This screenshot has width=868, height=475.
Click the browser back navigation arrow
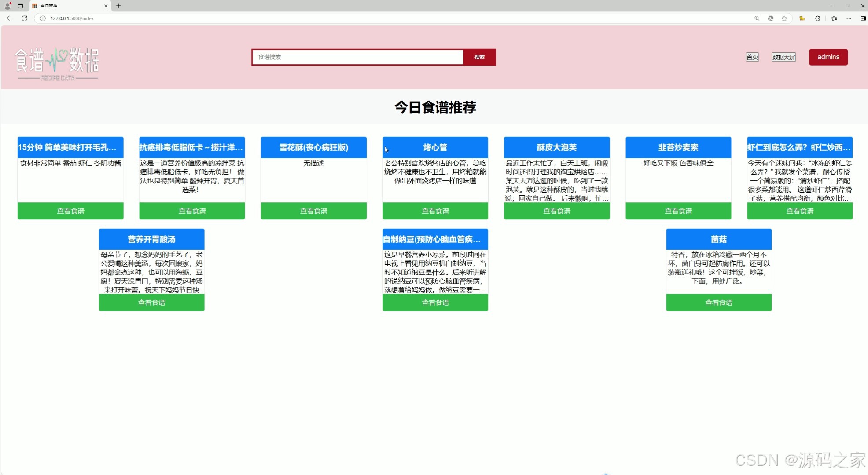[9, 18]
